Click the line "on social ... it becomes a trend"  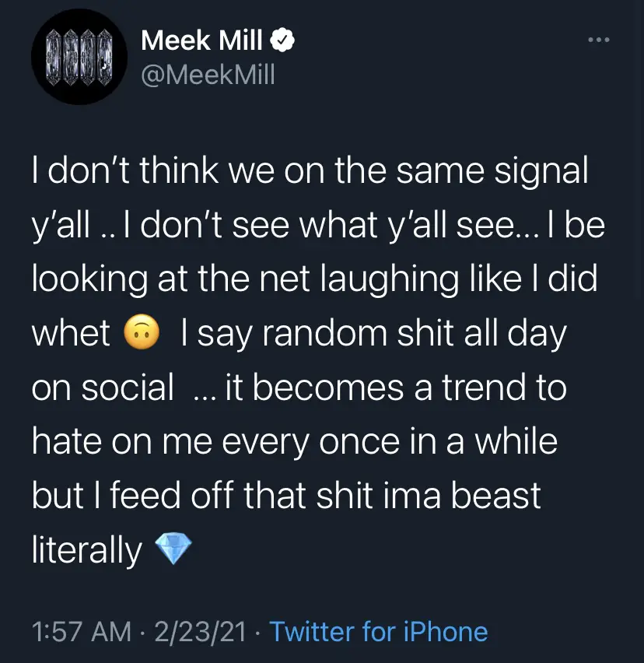coord(299,388)
